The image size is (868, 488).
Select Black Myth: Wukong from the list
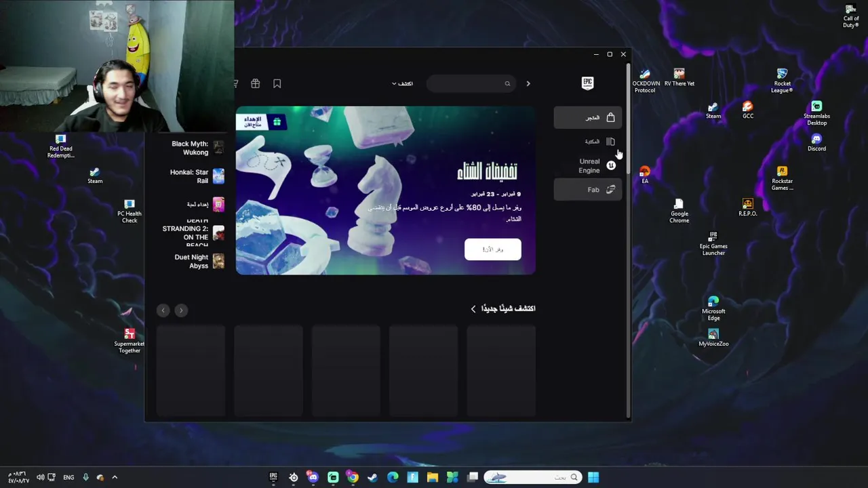coord(190,148)
